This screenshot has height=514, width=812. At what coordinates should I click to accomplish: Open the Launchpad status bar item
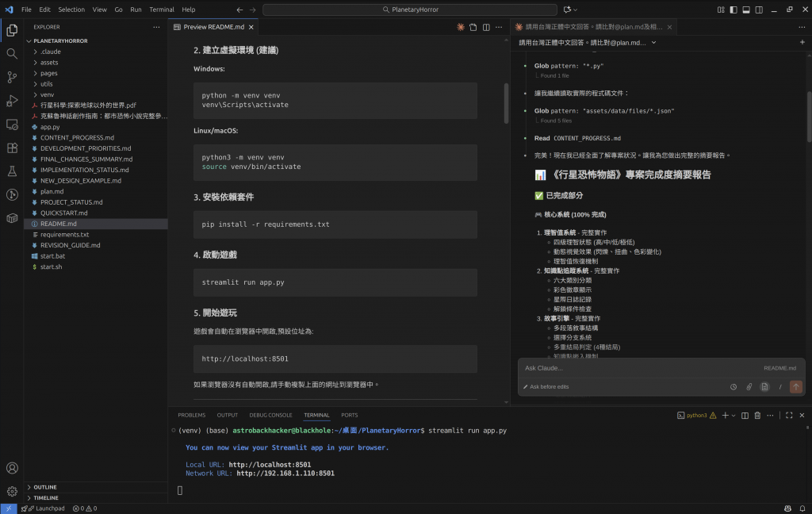pyautogui.click(x=44, y=508)
